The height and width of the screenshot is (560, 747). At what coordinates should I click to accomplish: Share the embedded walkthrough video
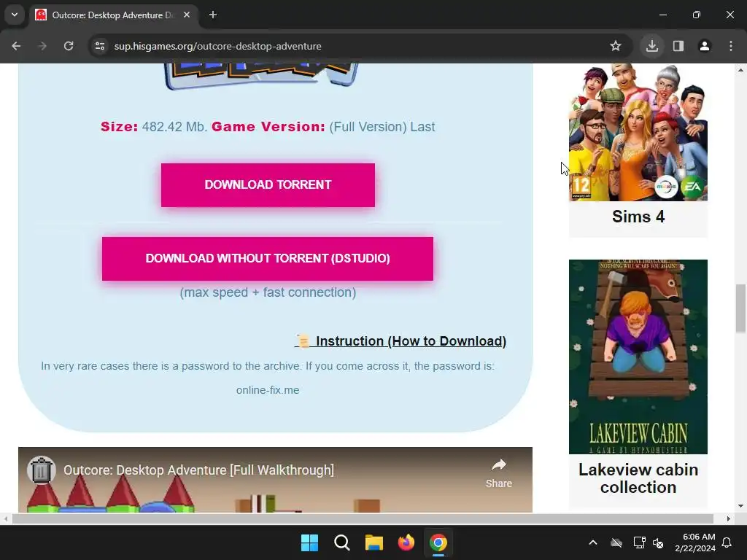coord(499,472)
